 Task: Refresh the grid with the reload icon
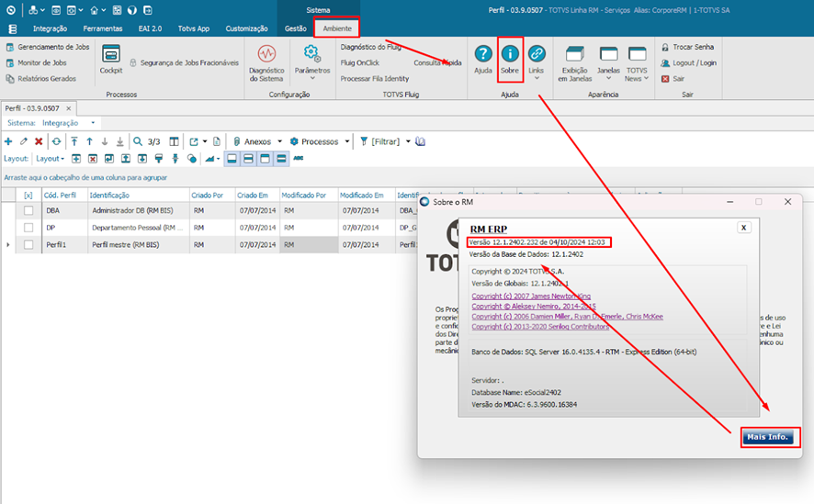(56, 141)
